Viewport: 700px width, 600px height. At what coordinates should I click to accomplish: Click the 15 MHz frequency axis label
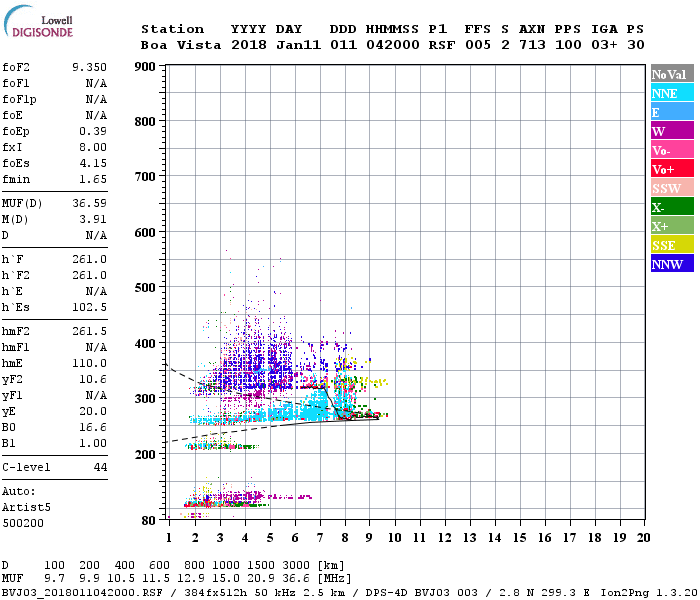(x=519, y=538)
